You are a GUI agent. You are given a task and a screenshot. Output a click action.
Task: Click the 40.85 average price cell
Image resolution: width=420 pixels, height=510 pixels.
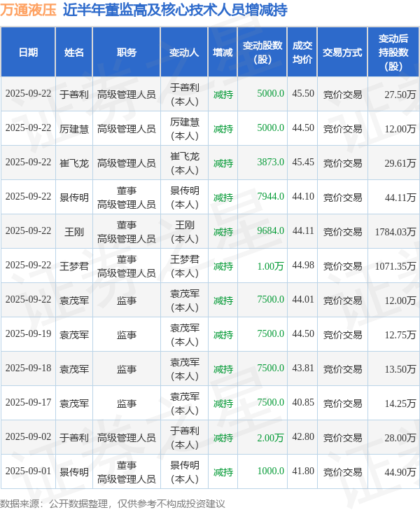point(303,403)
